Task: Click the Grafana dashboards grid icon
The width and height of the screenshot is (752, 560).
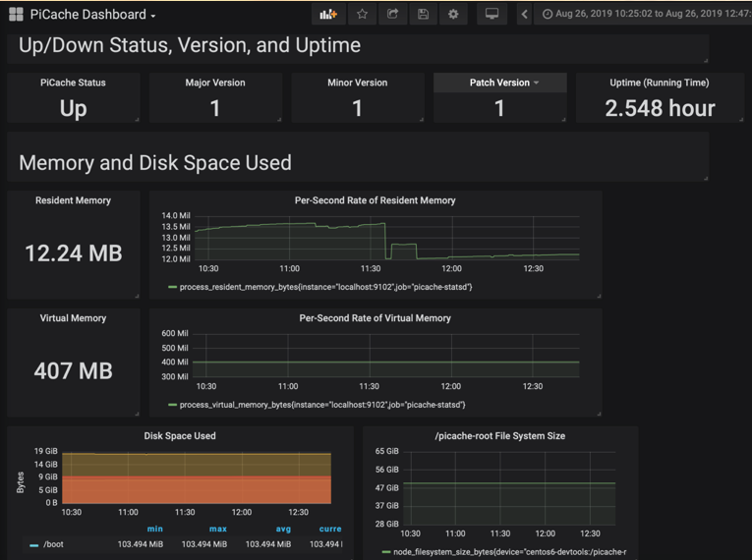Action: pyautogui.click(x=16, y=15)
